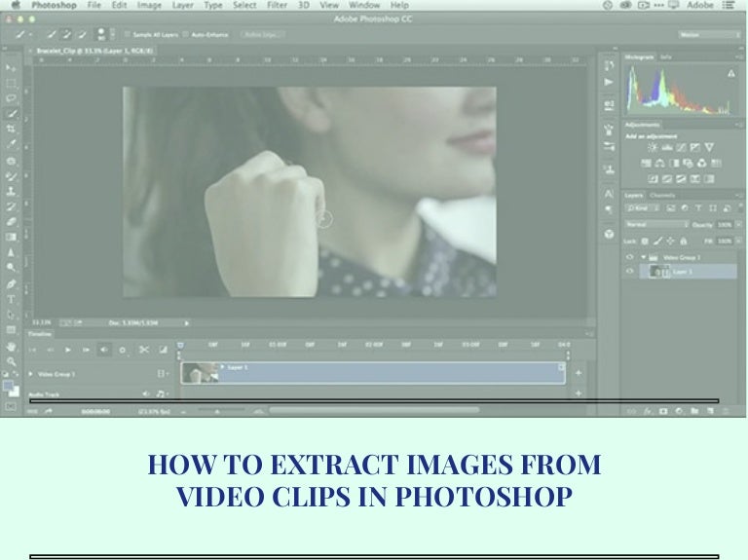Select the Pen tool
This screenshot has height=560, width=748.
[11, 283]
